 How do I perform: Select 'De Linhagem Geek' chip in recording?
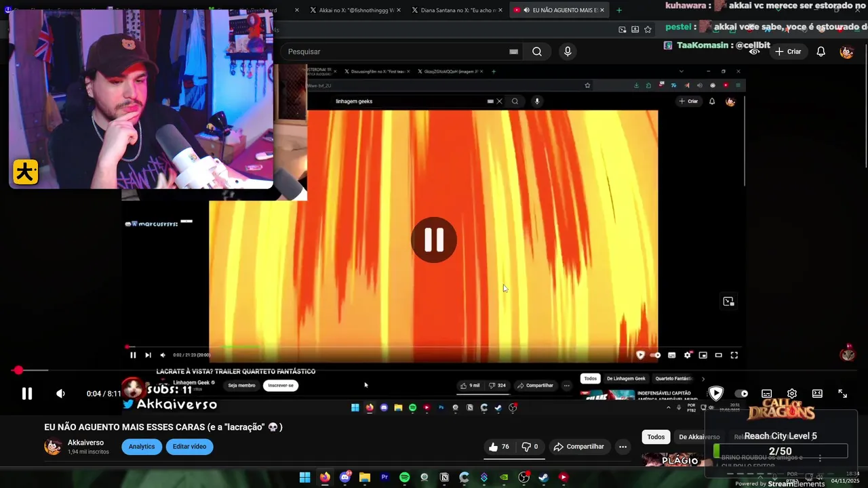point(626,379)
